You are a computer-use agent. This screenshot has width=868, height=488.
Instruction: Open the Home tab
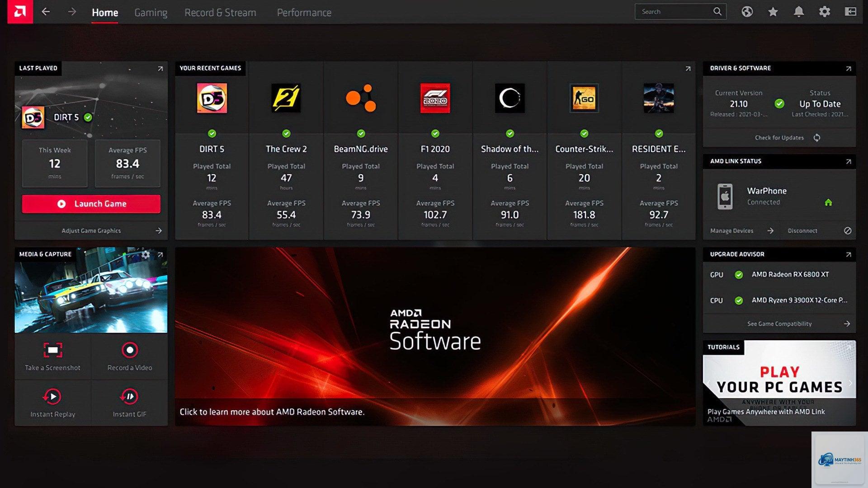(x=105, y=13)
